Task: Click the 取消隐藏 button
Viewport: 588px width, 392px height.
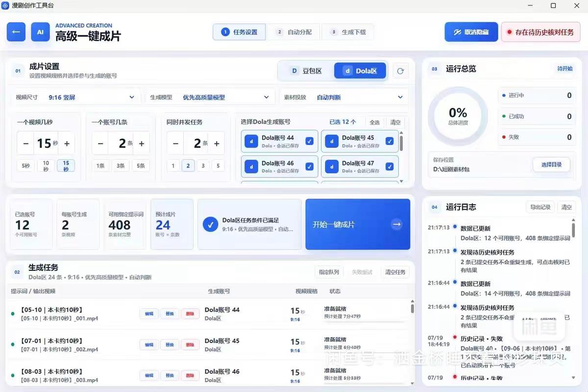Action: point(471,32)
